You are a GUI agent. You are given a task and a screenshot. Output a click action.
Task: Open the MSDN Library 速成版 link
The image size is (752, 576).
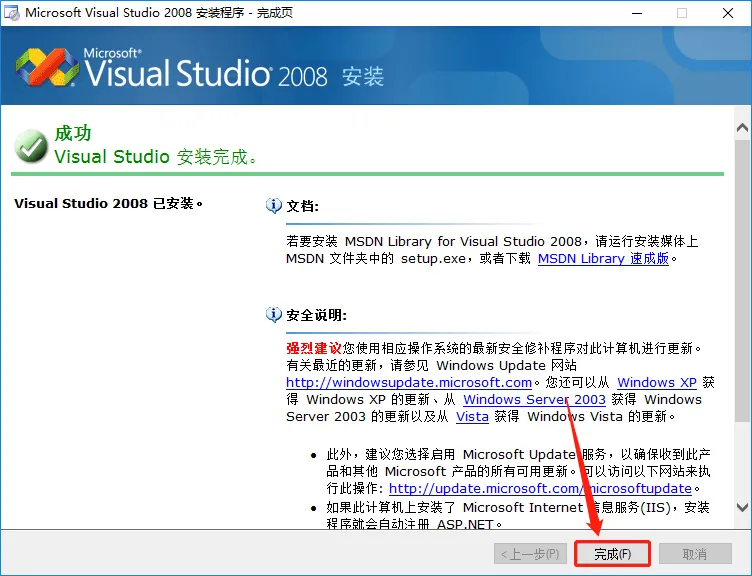click(x=603, y=259)
